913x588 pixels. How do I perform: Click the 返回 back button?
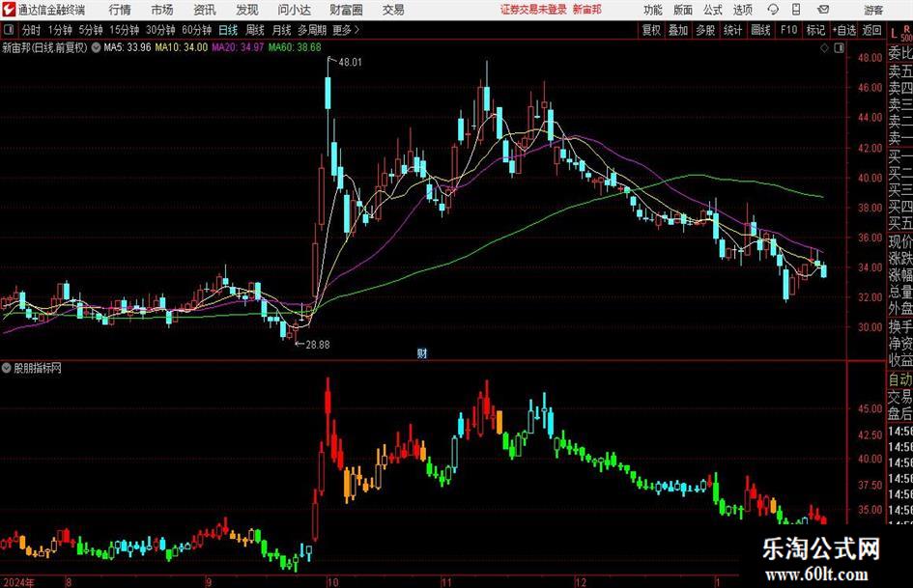871,30
